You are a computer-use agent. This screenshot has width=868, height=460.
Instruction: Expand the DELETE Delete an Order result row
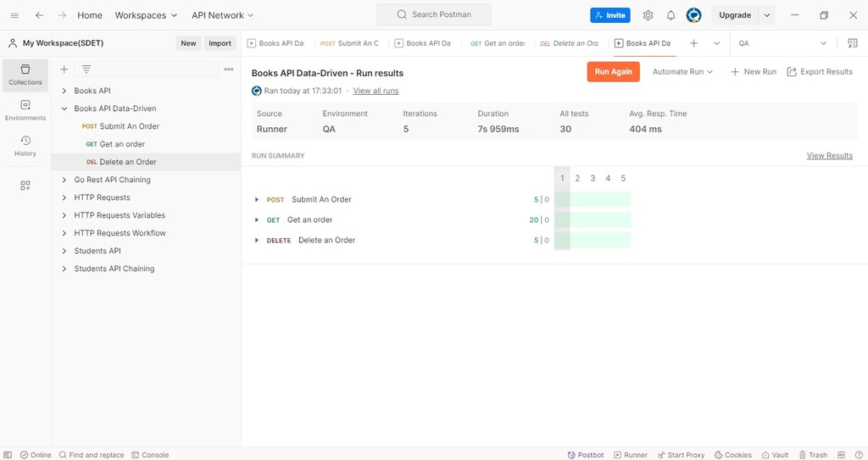click(x=256, y=241)
